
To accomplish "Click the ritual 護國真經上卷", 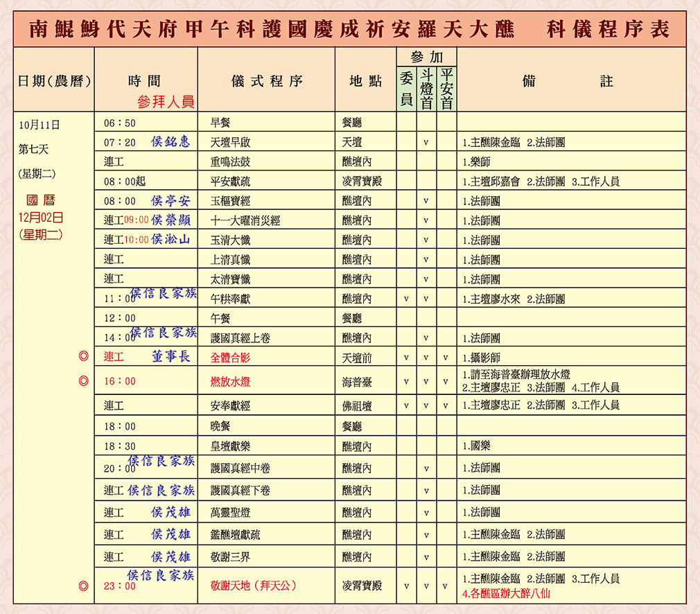I will click(240, 338).
